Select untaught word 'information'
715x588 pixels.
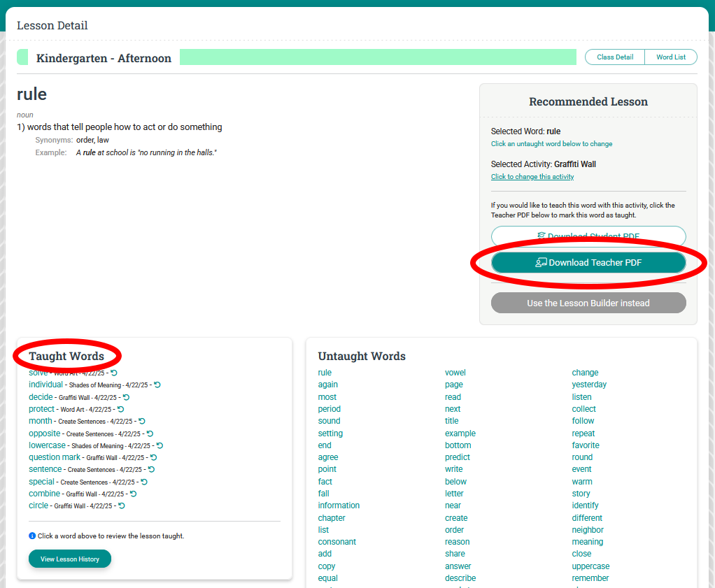[x=339, y=505]
